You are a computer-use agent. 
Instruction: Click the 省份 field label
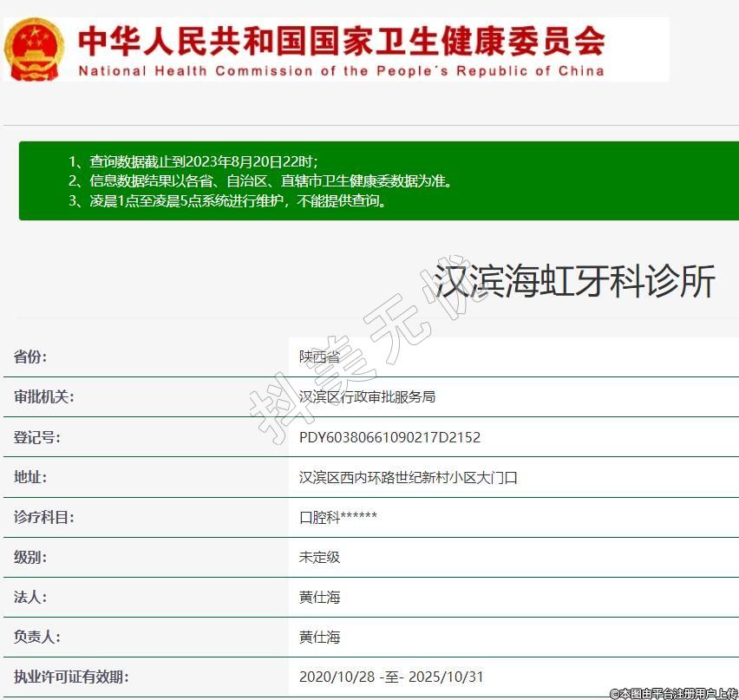(30, 357)
